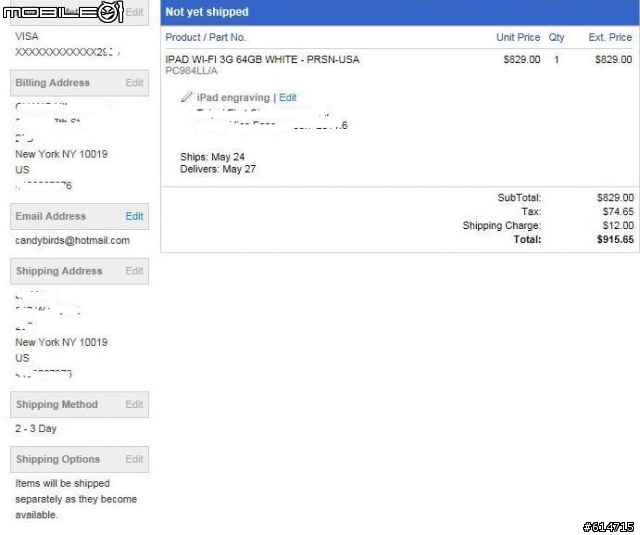Select the Shipping Options section header
640x535 pixels.
[x=80, y=459]
